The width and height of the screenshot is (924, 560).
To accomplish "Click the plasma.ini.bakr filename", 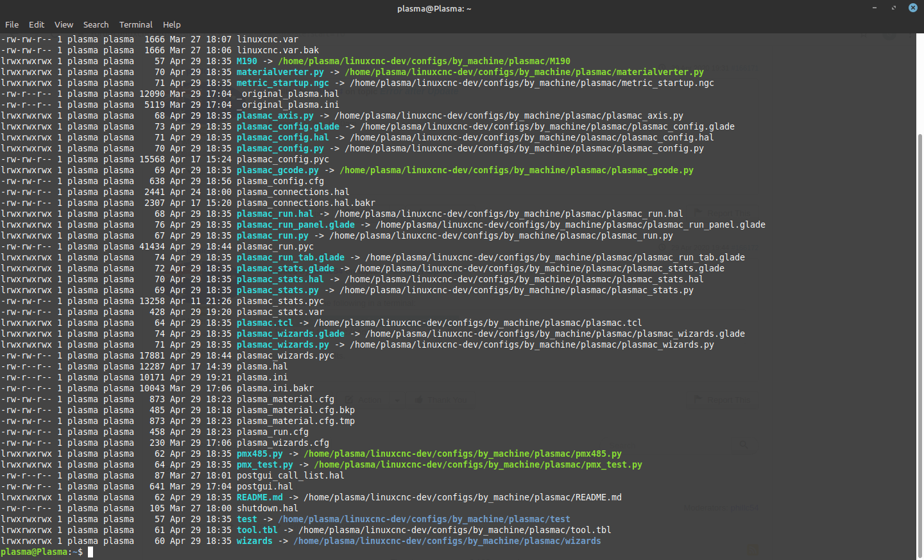I will tap(275, 388).
